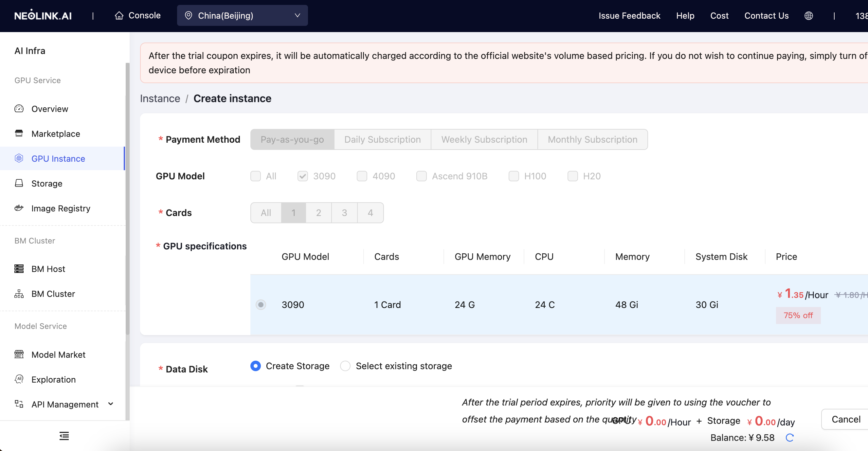Select Weekly Subscription payment method
The height and width of the screenshot is (451, 868).
point(484,139)
